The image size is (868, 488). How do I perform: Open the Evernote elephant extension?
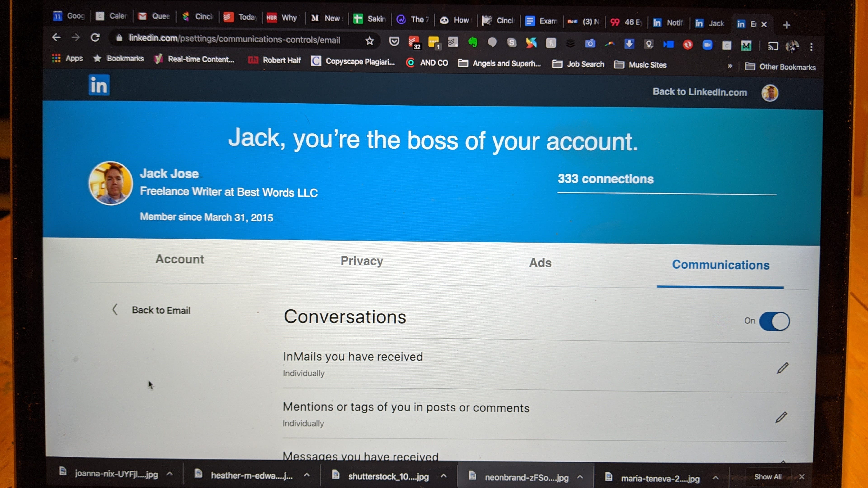coord(473,42)
